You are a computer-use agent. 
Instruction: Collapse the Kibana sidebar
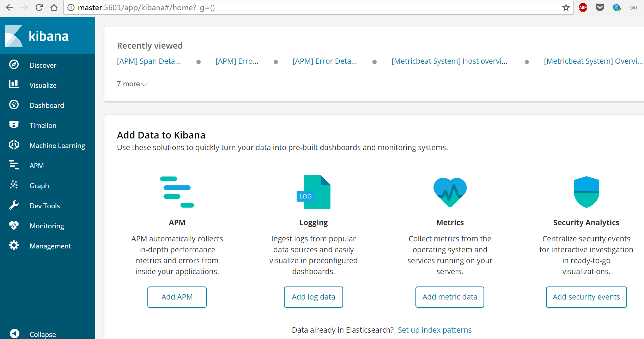point(15,333)
